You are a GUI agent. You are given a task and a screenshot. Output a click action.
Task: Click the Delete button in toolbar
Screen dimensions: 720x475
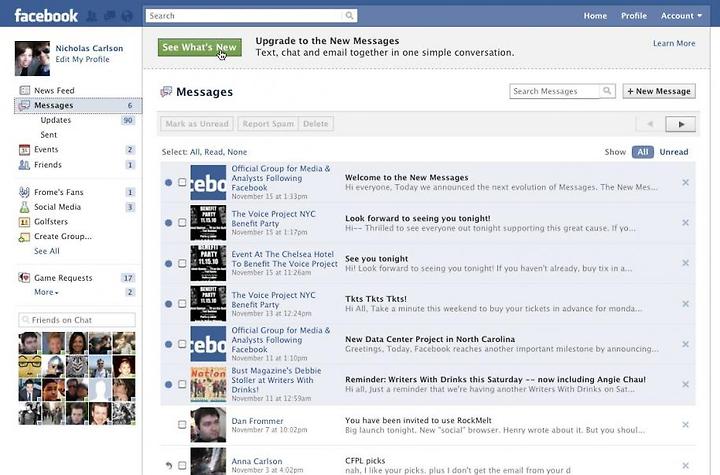316,124
